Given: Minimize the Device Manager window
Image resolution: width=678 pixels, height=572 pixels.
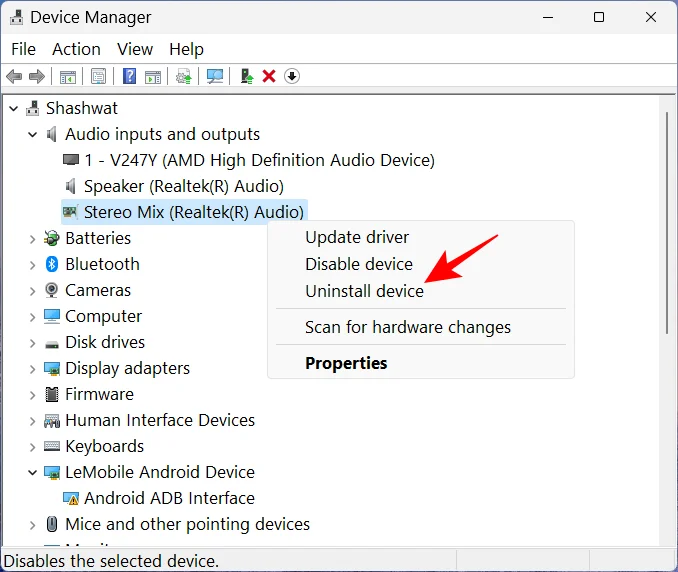Looking at the screenshot, I should (548, 17).
